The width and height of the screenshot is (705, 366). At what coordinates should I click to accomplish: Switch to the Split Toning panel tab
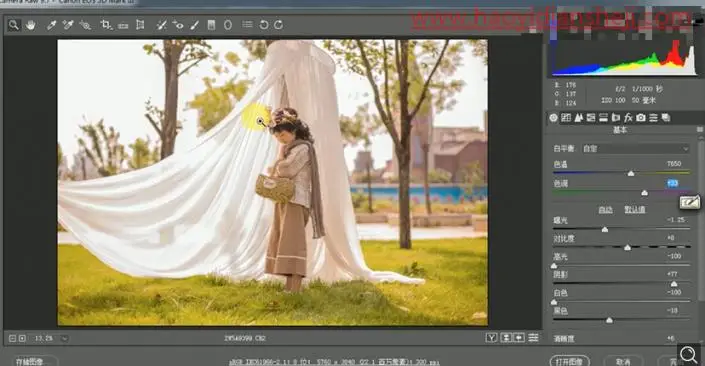pos(603,118)
